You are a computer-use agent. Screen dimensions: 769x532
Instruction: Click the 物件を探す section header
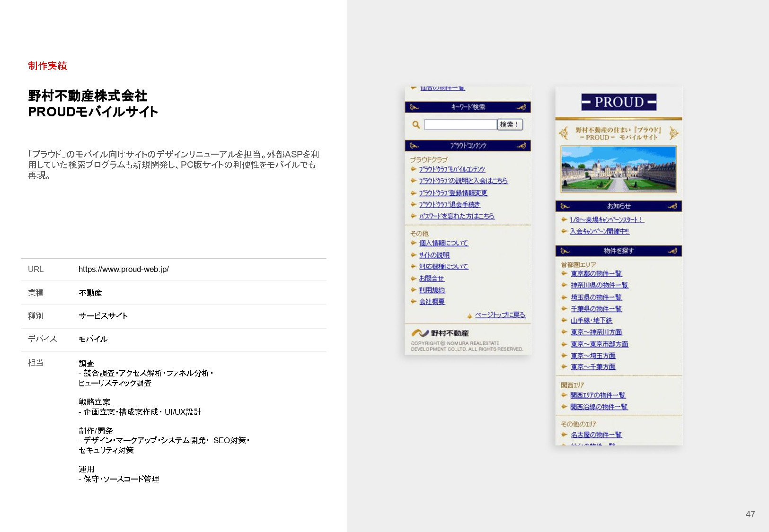[x=619, y=251]
